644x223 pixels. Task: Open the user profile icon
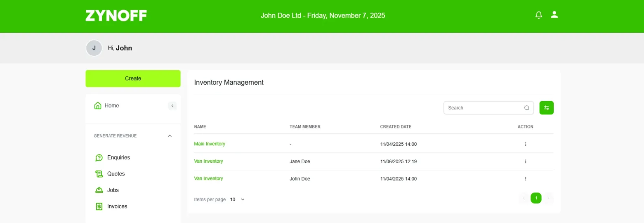click(554, 15)
